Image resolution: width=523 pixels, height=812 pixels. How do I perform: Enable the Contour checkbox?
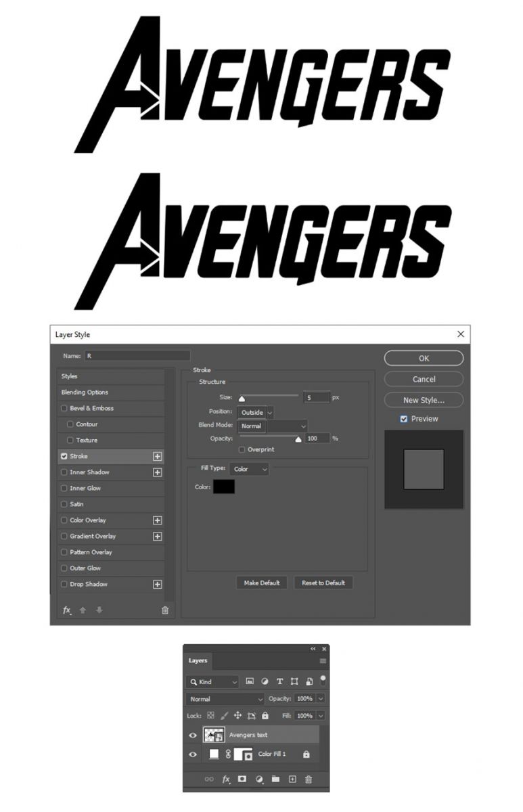click(x=70, y=424)
